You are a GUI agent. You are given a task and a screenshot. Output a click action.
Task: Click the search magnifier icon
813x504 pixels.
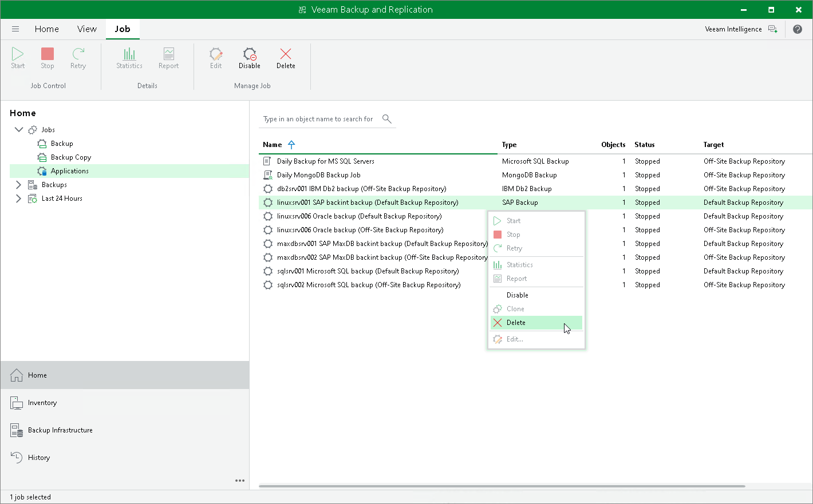[x=387, y=119]
